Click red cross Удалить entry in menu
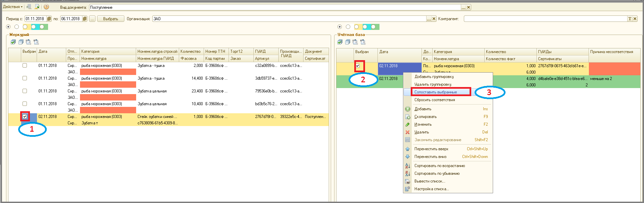The height and width of the screenshot is (203, 644). [448, 132]
